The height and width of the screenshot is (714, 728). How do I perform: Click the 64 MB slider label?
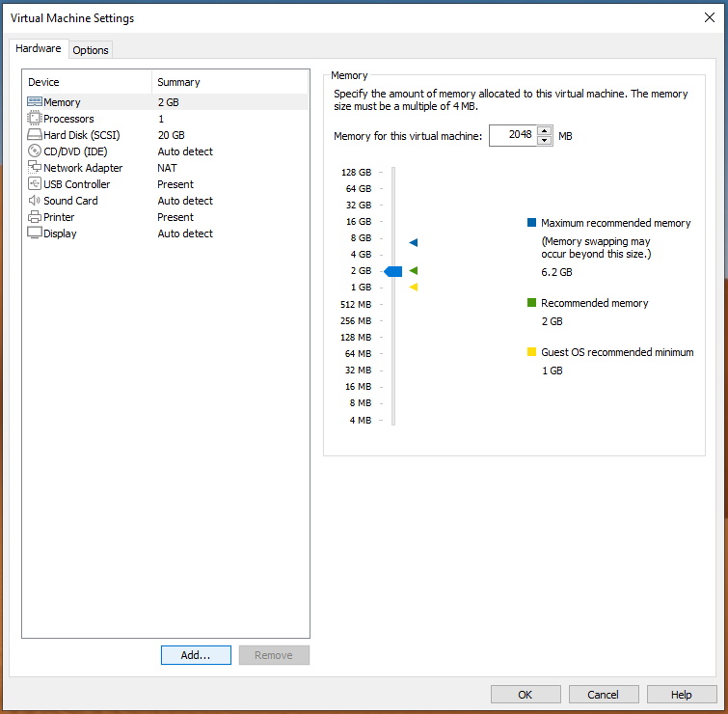point(359,353)
